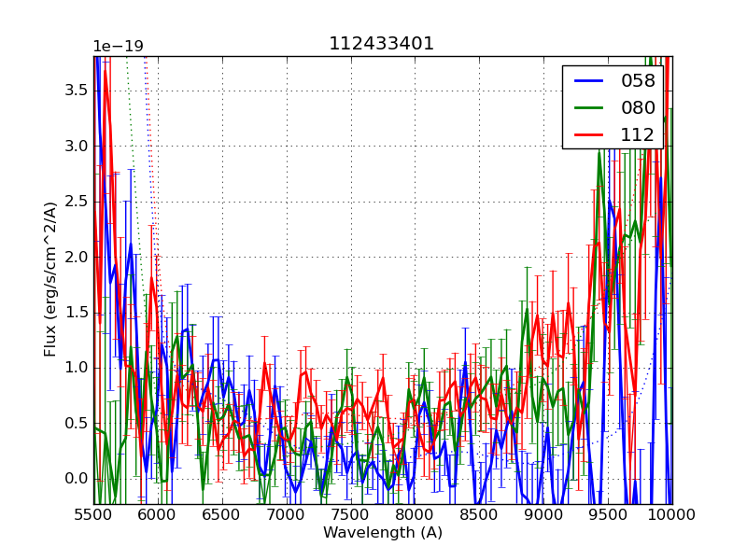Select the 080 legend label
Image resolution: width=747 pixels, height=560 pixels.
(x=638, y=107)
